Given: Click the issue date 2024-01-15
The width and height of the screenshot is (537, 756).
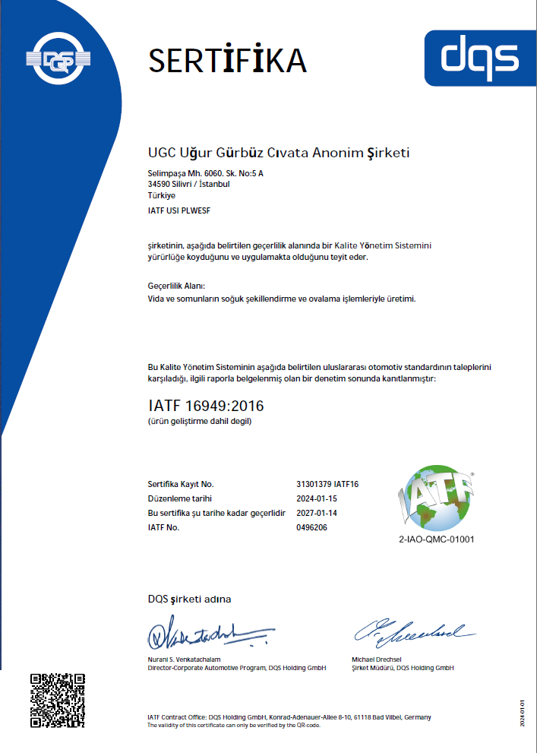Looking at the screenshot, I should tap(316, 498).
